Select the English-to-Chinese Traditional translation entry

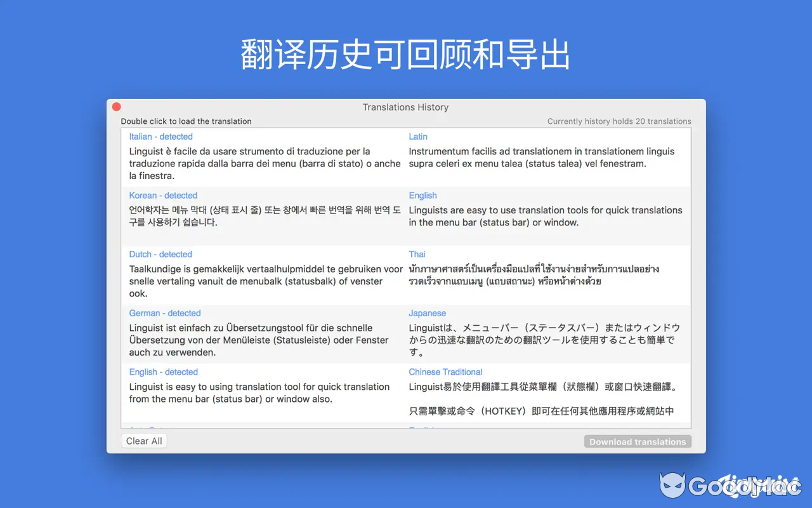(406, 392)
